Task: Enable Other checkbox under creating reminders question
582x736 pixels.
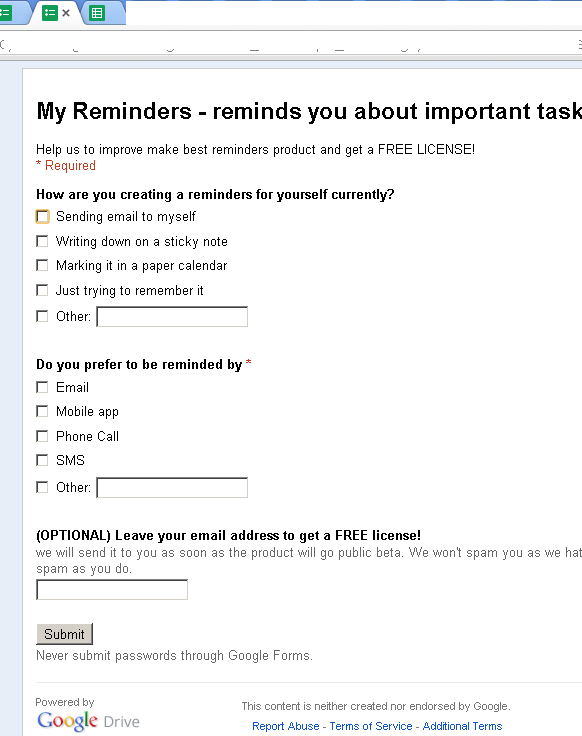Action: (42, 316)
